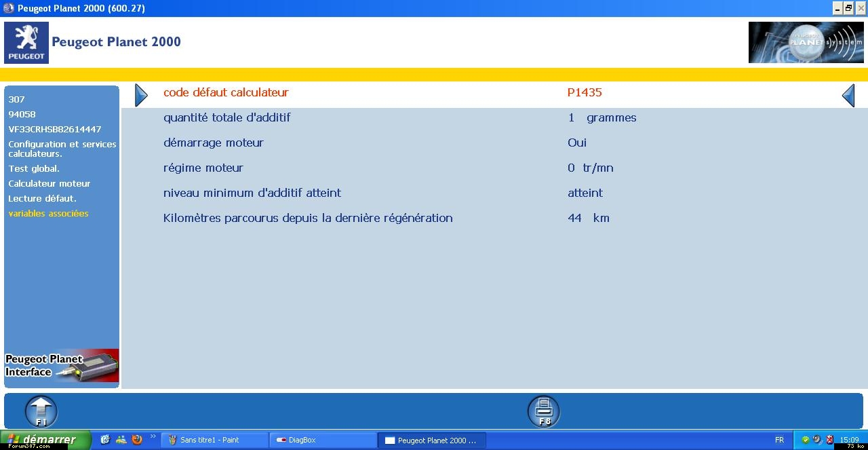This screenshot has width=868, height=450.
Task: Click the F1 back arrow button
Action: pos(41,411)
